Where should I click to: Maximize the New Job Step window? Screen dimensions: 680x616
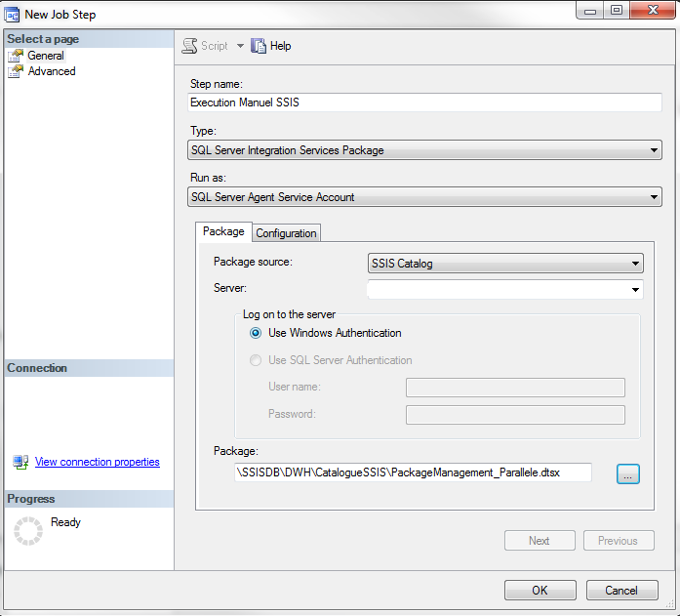tap(617, 11)
